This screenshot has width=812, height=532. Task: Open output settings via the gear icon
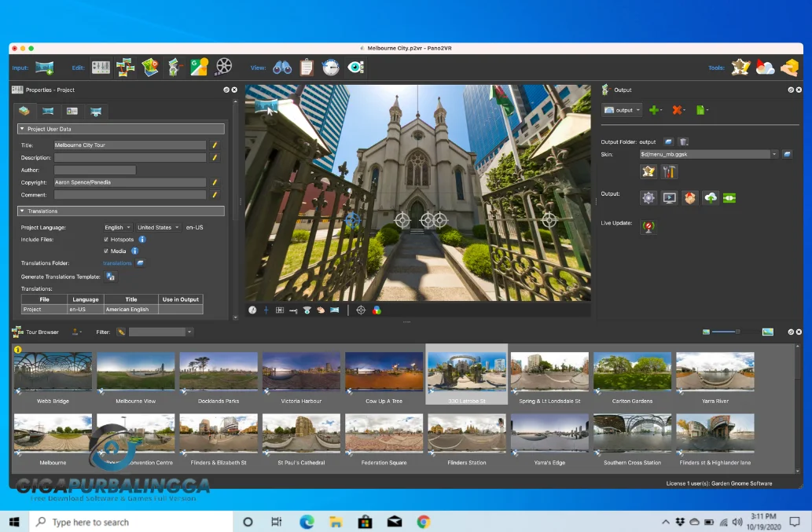[648, 197]
